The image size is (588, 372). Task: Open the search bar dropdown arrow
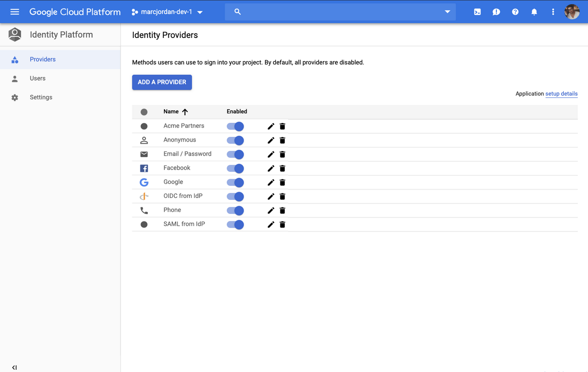447,11
